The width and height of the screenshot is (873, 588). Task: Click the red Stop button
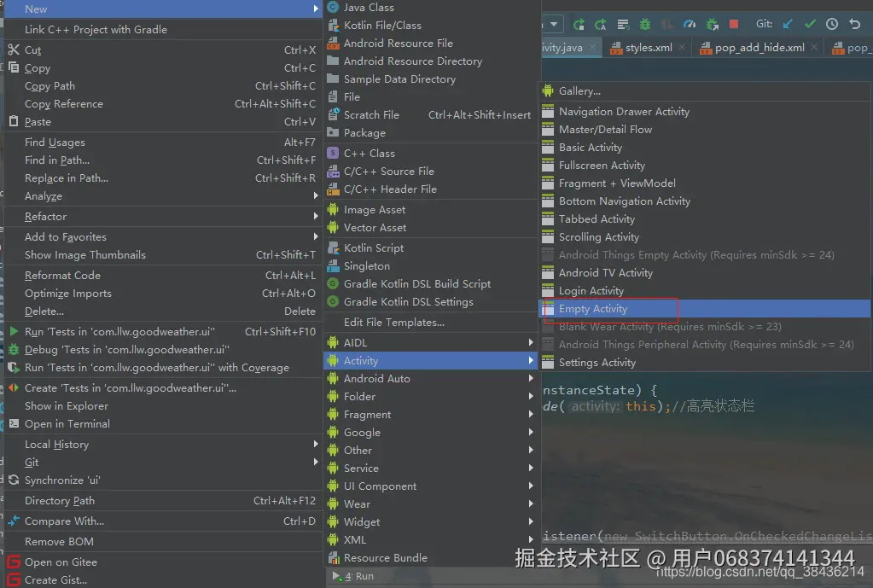(x=734, y=24)
